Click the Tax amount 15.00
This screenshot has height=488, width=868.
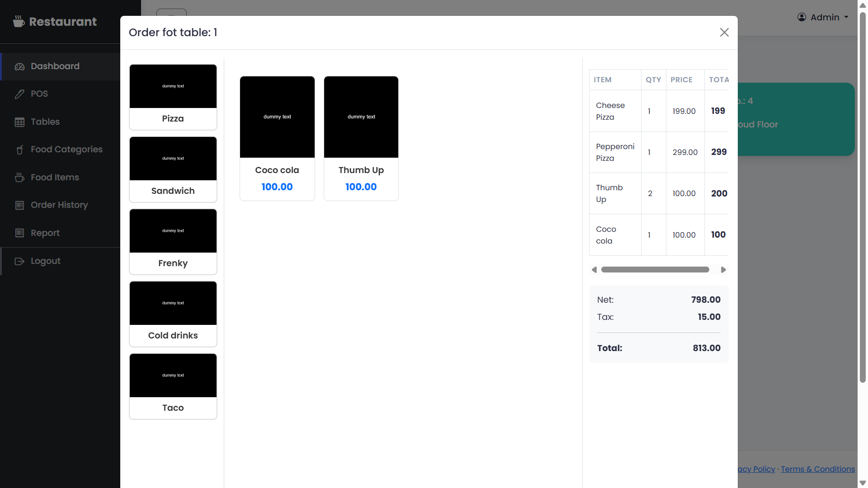(709, 317)
